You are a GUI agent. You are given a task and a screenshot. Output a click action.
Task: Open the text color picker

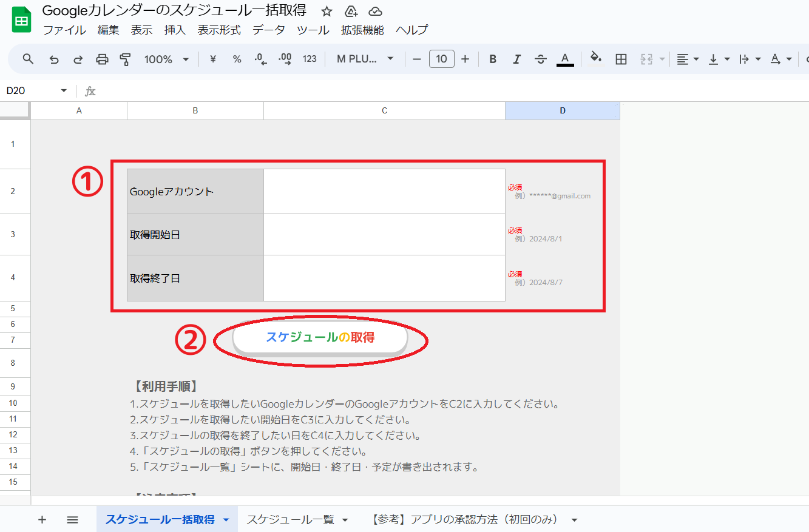tap(565, 59)
